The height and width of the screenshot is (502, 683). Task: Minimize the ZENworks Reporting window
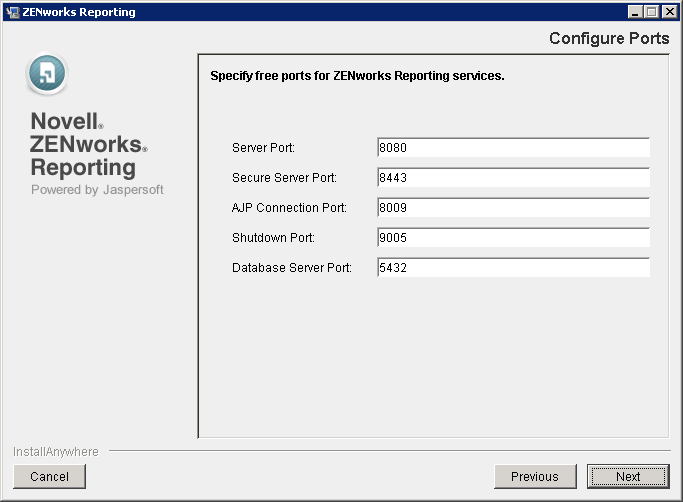[636, 12]
